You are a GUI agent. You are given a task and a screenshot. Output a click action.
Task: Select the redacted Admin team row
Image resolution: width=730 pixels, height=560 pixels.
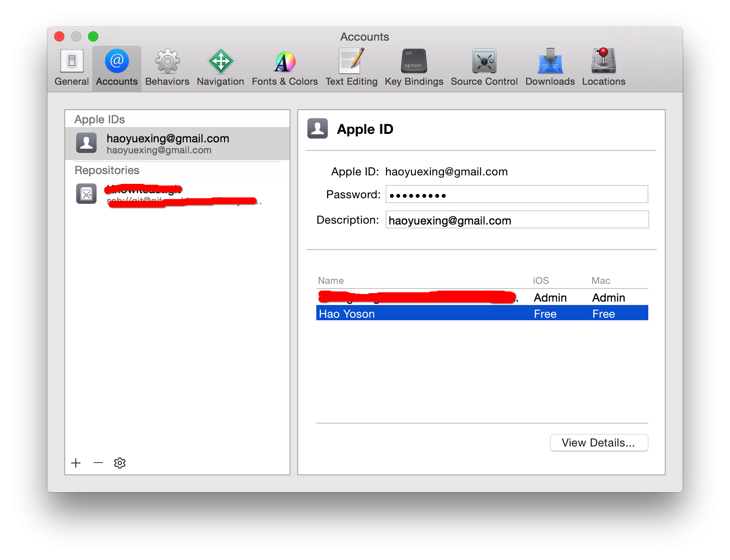click(482, 297)
